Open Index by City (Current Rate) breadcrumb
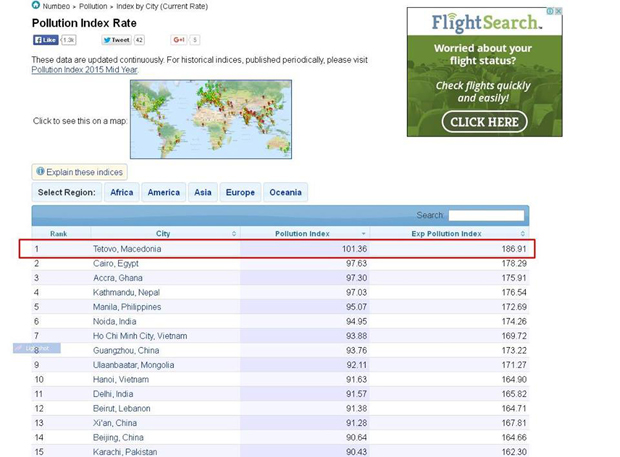 pyautogui.click(x=162, y=6)
